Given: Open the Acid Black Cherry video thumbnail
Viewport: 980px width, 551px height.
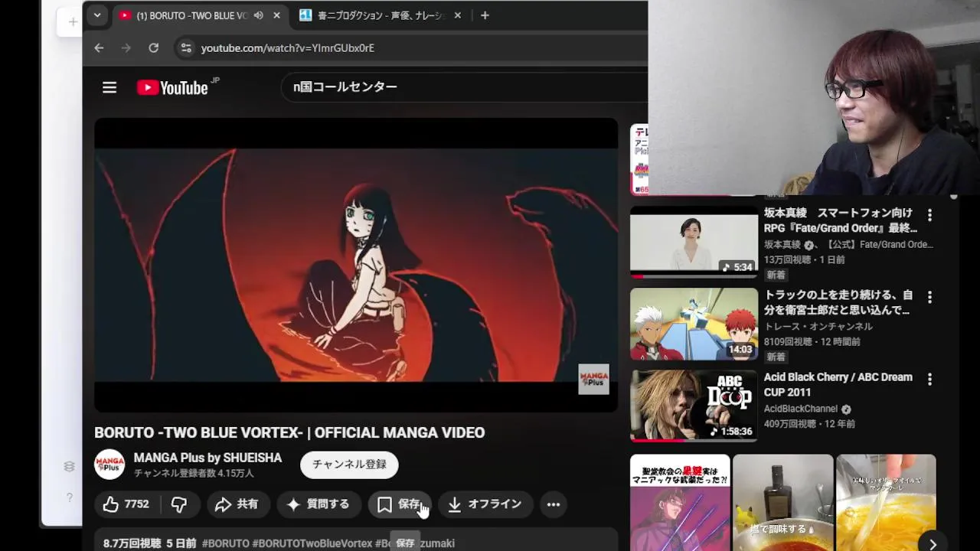Looking at the screenshot, I should click(x=694, y=406).
